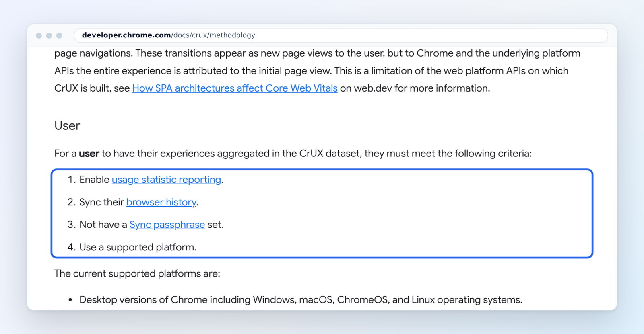The width and height of the screenshot is (644, 334).
Task: Select the text 'Use a supported platform.'
Action: coord(138,247)
